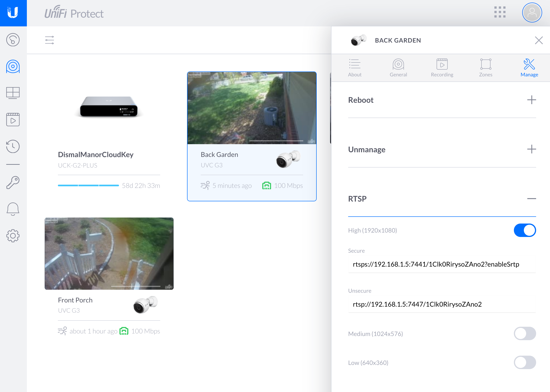This screenshot has height=392, width=550.
Task: Open the Users key icon
Action: [13, 182]
